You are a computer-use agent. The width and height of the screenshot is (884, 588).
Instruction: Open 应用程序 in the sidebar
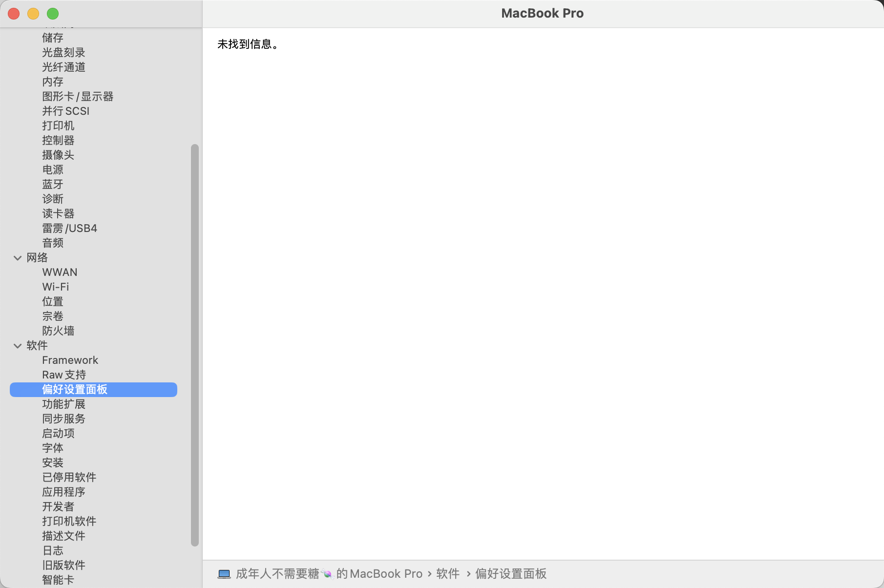pyautogui.click(x=63, y=492)
